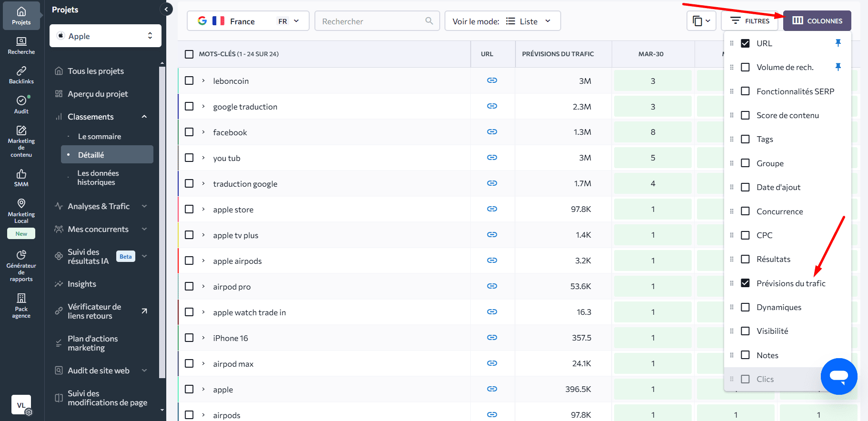
Task: Enable the Volume de rech. column checkbox
Action: pyautogui.click(x=746, y=67)
